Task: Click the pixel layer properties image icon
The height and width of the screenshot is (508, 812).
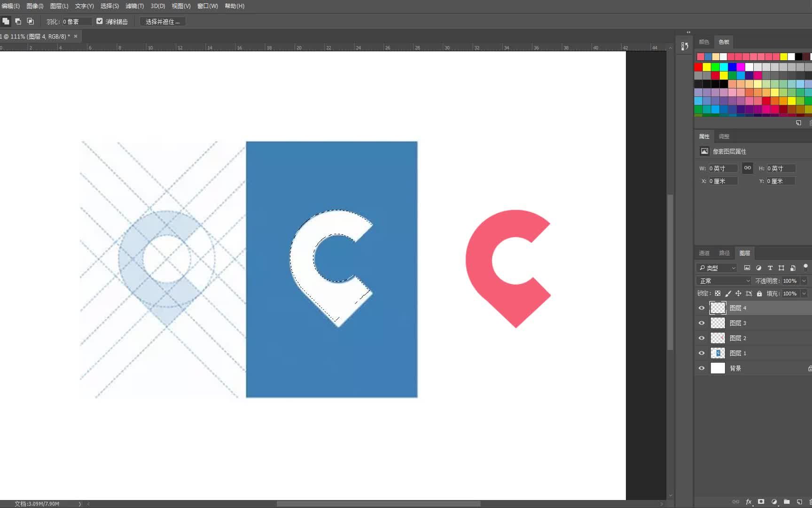Action: click(704, 151)
